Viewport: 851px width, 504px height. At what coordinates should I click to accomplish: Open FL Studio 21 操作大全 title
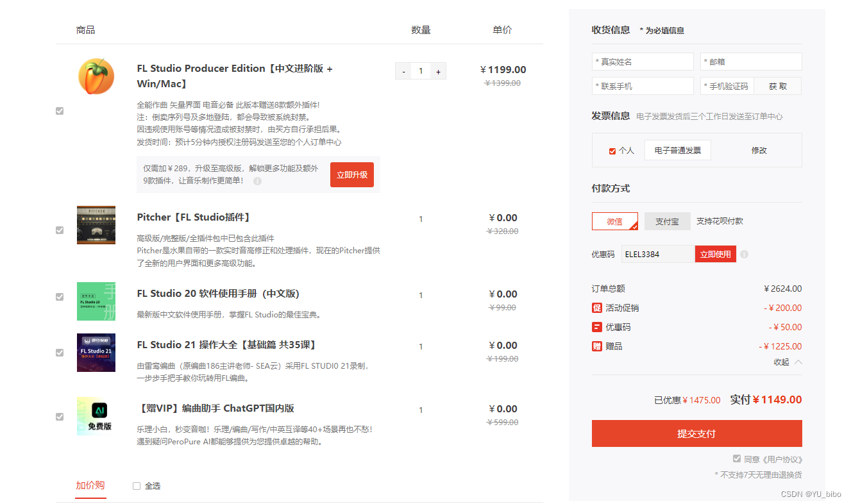click(227, 344)
